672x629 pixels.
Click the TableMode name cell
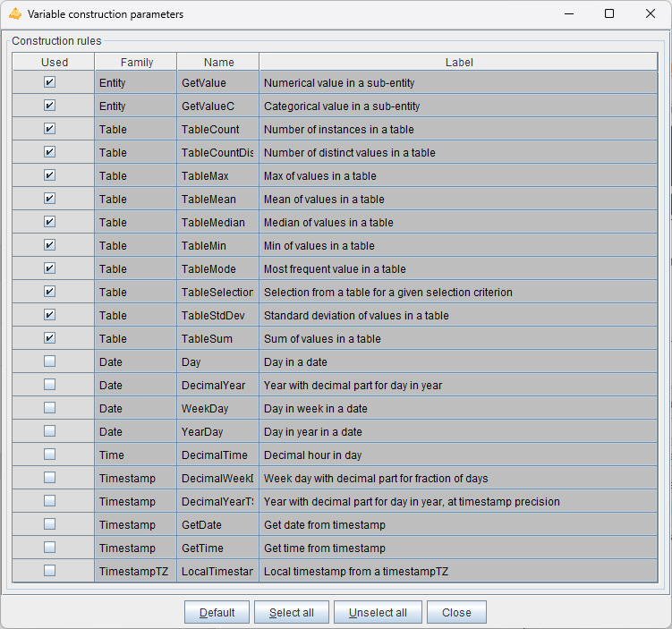217,268
